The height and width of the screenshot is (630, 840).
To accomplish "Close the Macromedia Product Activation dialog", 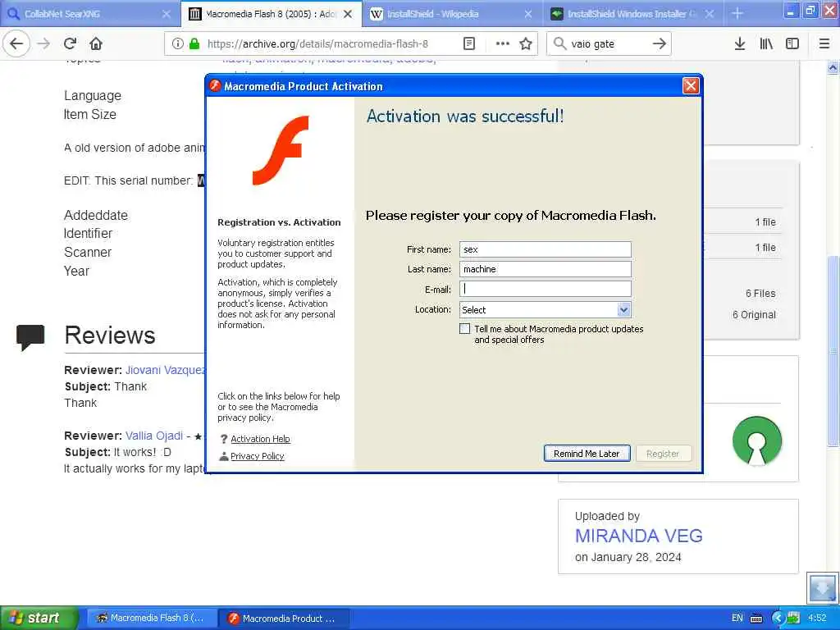I will tap(691, 85).
